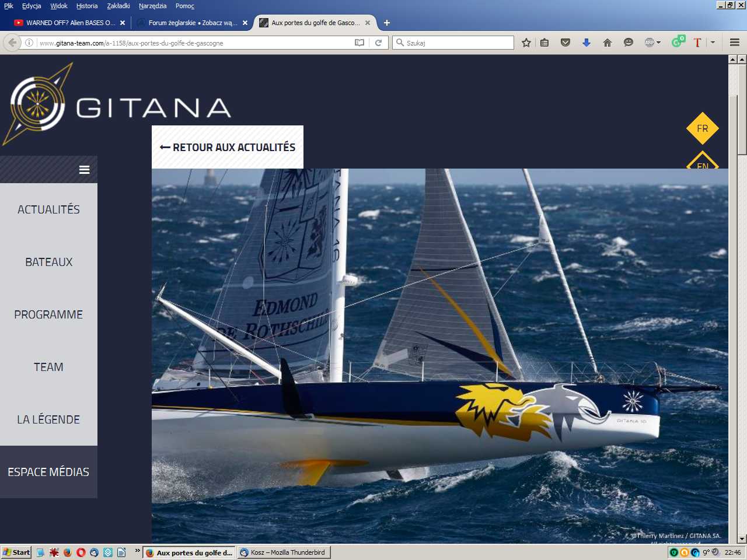The width and height of the screenshot is (747, 560).
Task: Click the Aux portes du golfe taskbar button
Action: coord(189,552)
